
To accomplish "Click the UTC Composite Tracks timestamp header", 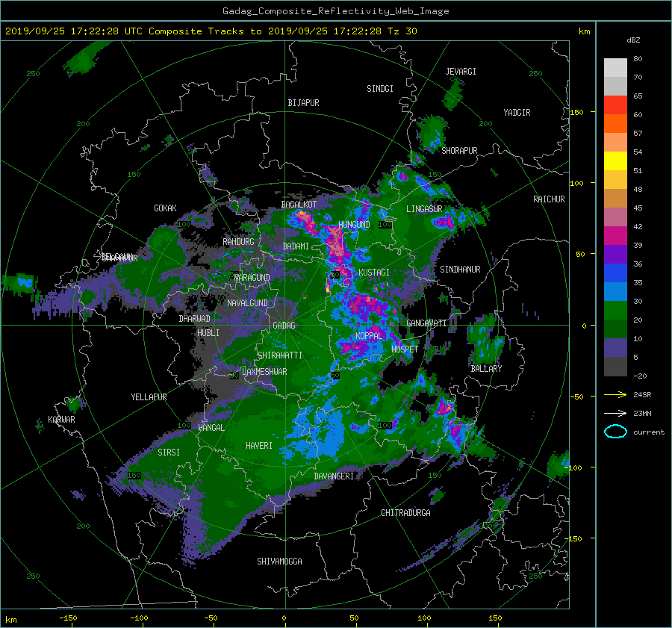I will 211,31.
